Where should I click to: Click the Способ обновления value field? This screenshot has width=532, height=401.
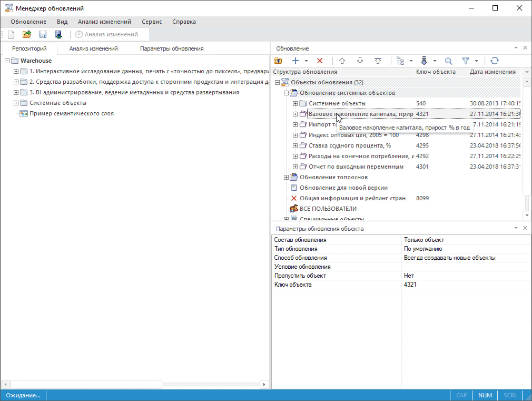click(x=466, y=258)
